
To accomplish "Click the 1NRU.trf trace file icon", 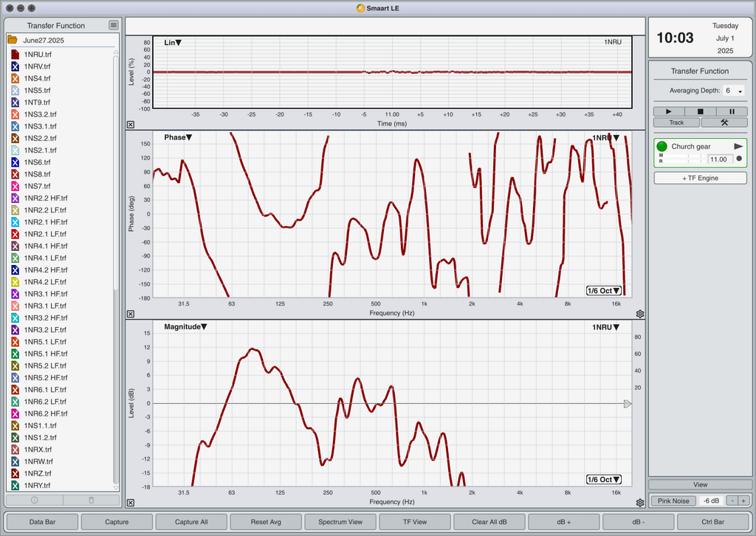I will coord(15,55).
